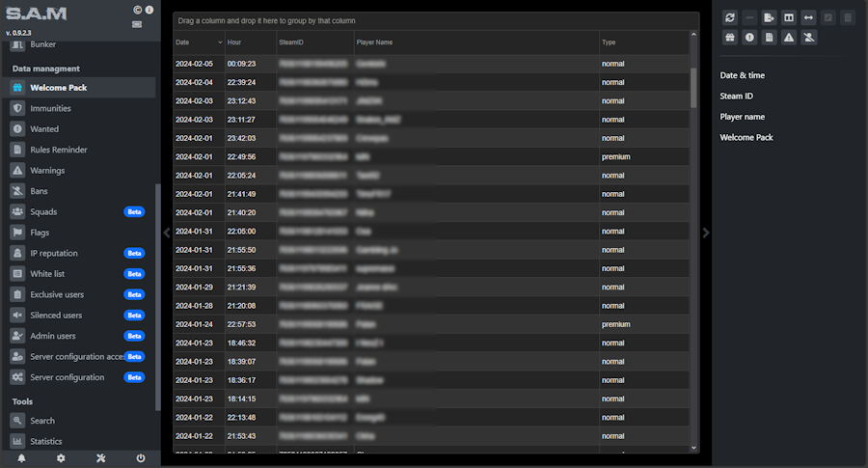Toggle the column chooser icon
The height and width of the screenshot is (468, 868).
tap(789, 17)
